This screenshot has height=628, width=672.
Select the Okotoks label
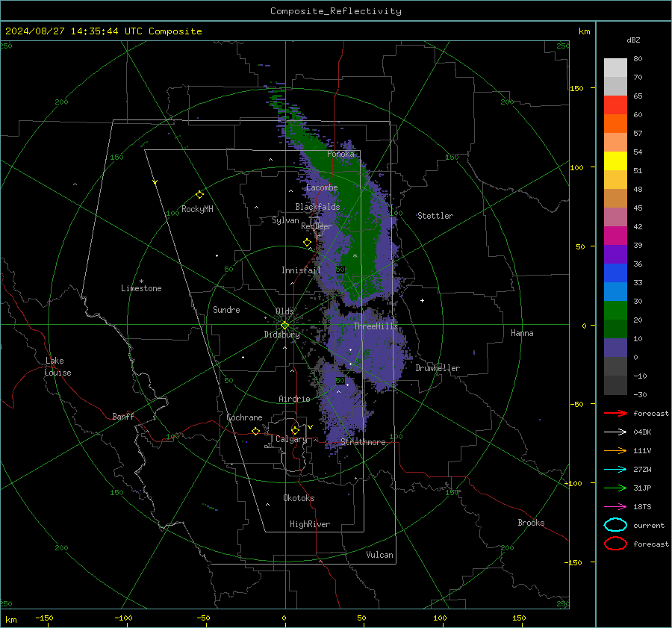299,498
